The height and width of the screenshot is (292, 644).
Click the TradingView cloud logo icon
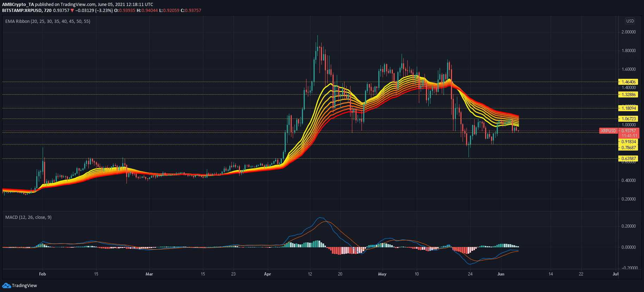(x=6, y=285)
